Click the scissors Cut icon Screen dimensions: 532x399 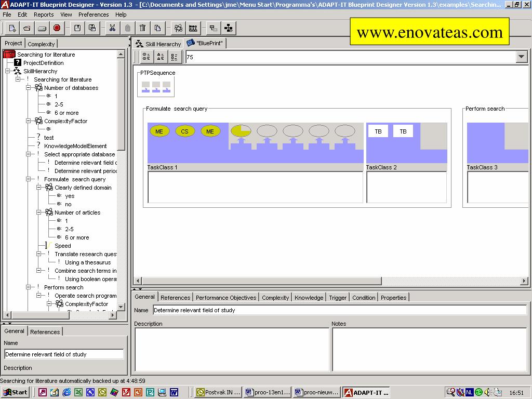click(x=112, y=28)
